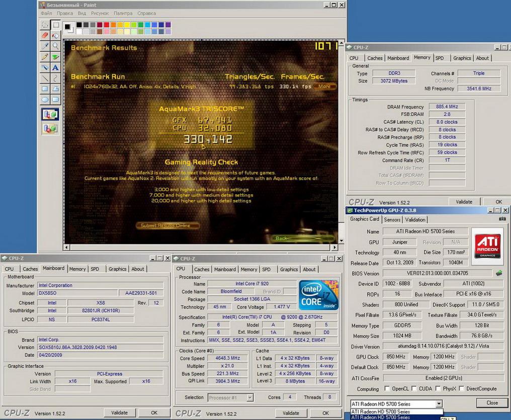
Task: Choose the Rectangle shape tool
Action: (x=45, y=89)
